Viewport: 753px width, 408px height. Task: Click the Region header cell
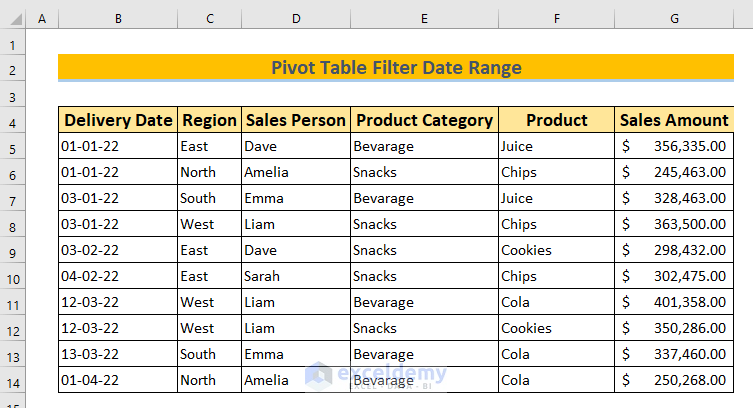pyautogui.click(x=209, y=121)
